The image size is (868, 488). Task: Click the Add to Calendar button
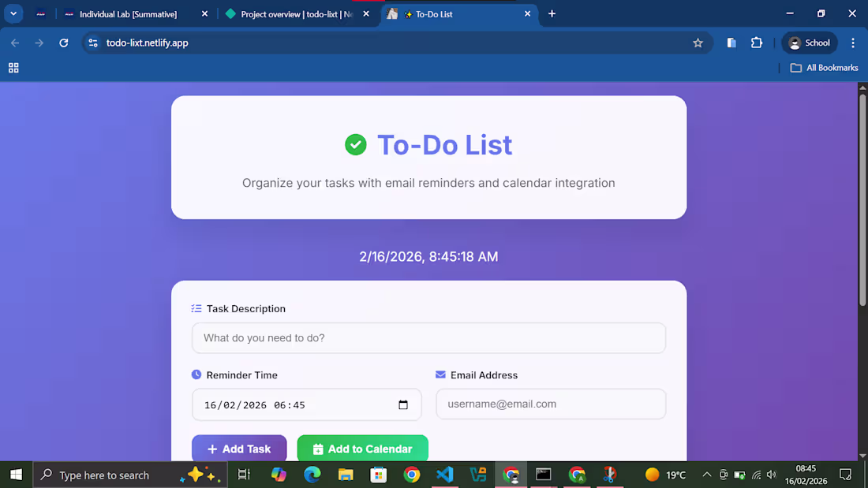click(363, 449)
